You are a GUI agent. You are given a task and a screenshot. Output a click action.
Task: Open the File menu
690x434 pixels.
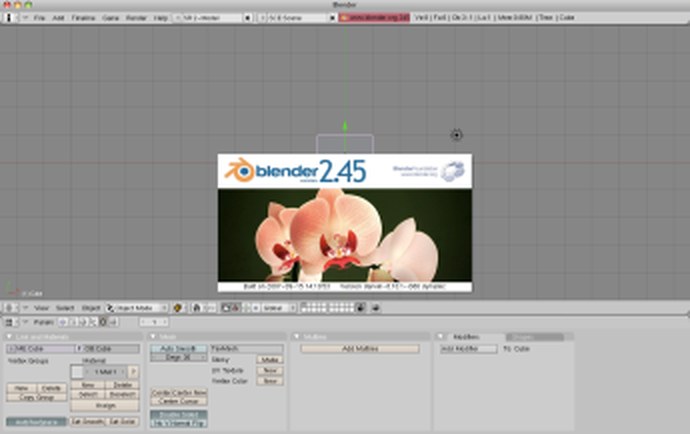pyautogui.click(x=39, y=18)
